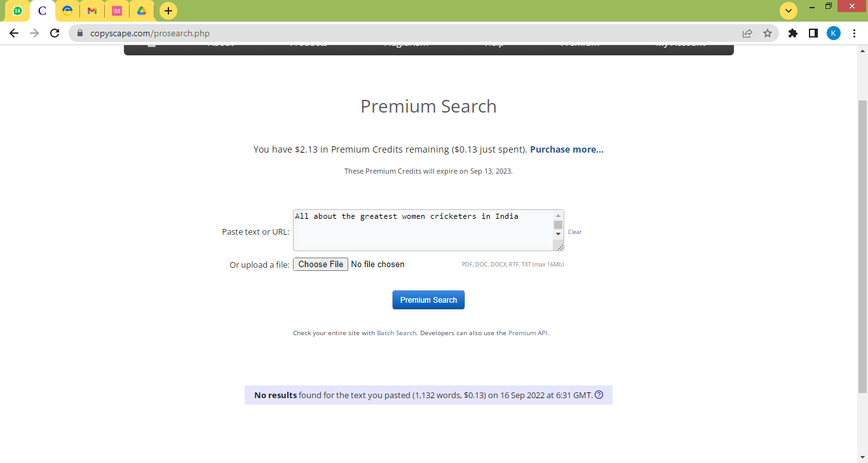View site information via lock icon

click(80, 33)
